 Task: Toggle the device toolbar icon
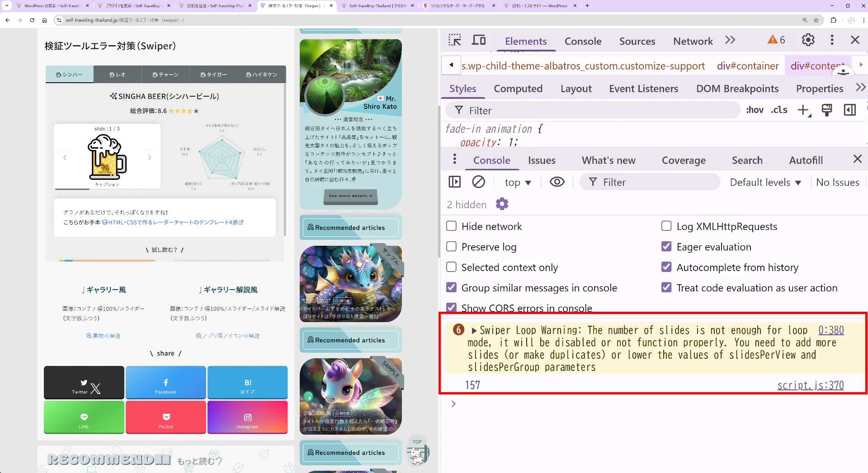479,40
